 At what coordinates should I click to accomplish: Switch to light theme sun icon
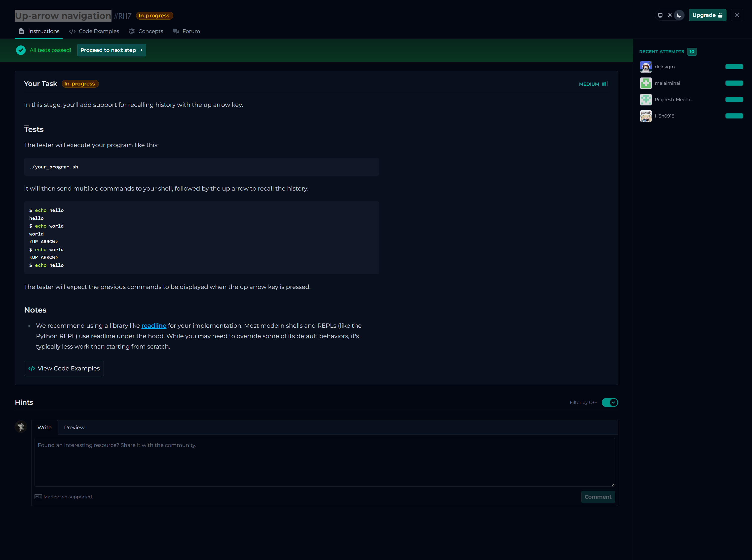coord(670,15)
